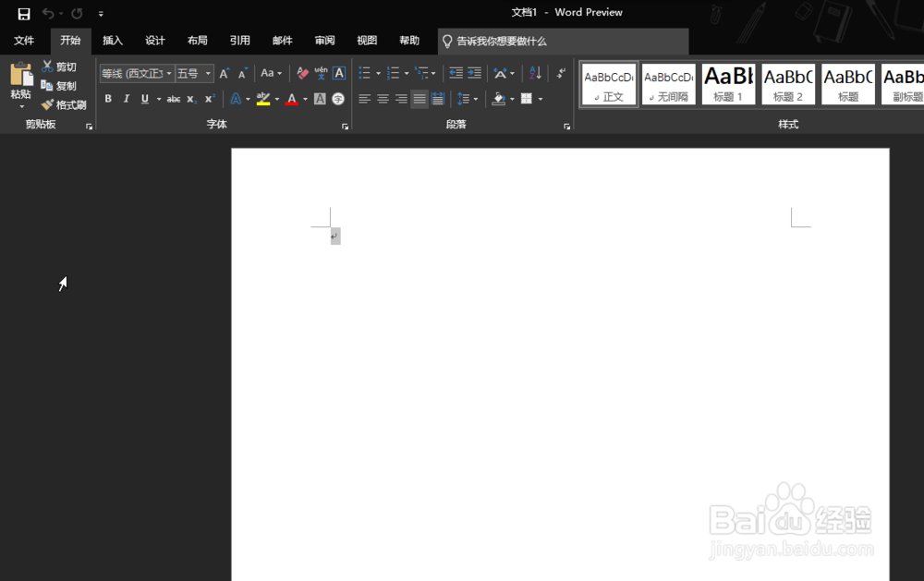The width and height of the screenshot is (924, 581).
Task: Expand the font color arrow
Action: (305, 99)
